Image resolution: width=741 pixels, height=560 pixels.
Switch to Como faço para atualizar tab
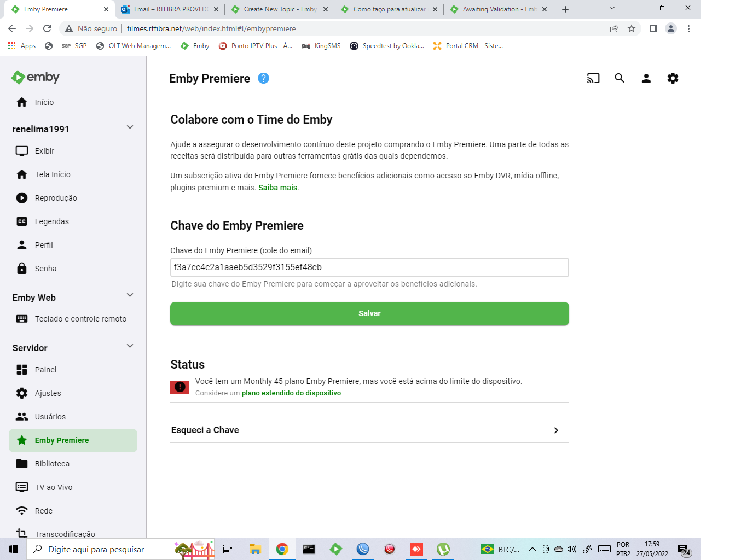[389, 9]
